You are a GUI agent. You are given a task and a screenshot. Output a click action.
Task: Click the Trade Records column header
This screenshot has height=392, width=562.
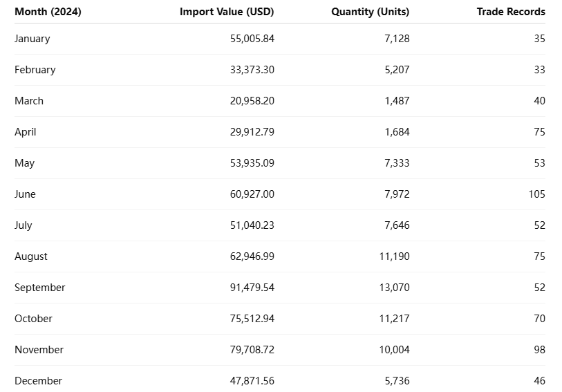[x=511, y=12]
